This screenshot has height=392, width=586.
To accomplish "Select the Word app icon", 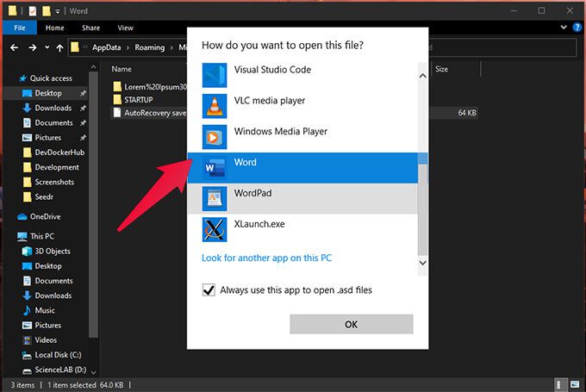I will (214, 168).
